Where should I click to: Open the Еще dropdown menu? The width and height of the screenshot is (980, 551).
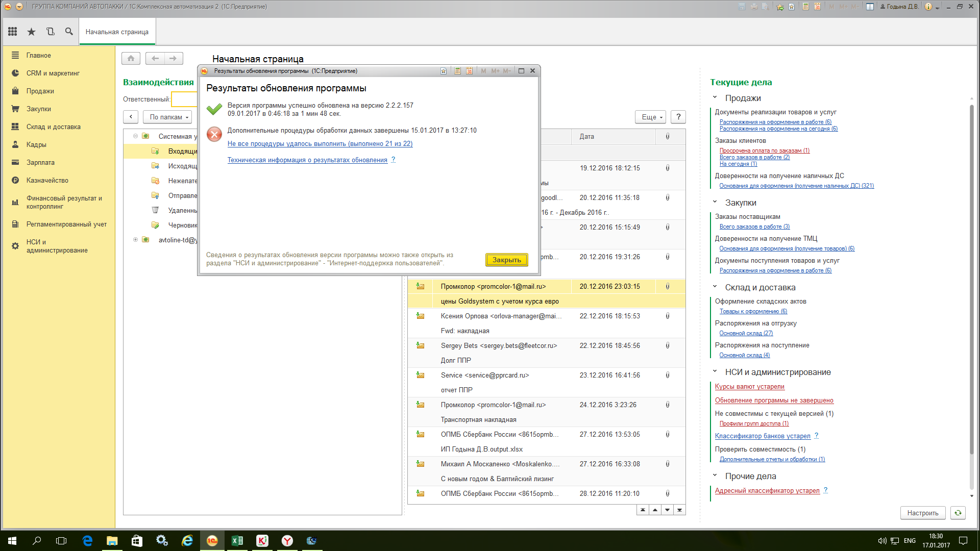pyautogui.click(x=650, y=117)
